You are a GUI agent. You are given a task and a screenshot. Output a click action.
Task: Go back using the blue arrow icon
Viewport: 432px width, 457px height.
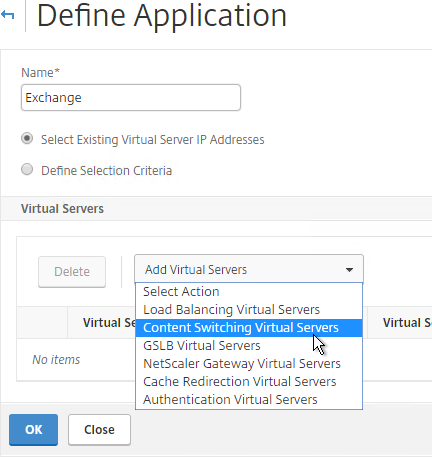click(7, 15)
